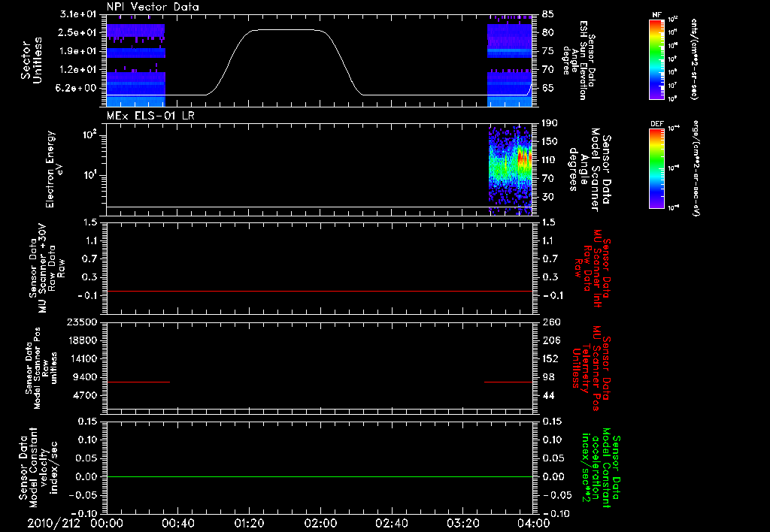
Task: Click the "3.1e+01" sector tick label
Action: (78, 14)
